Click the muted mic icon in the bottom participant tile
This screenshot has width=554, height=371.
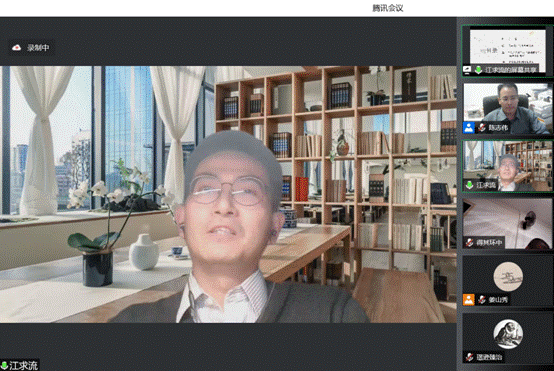[470, 357]
